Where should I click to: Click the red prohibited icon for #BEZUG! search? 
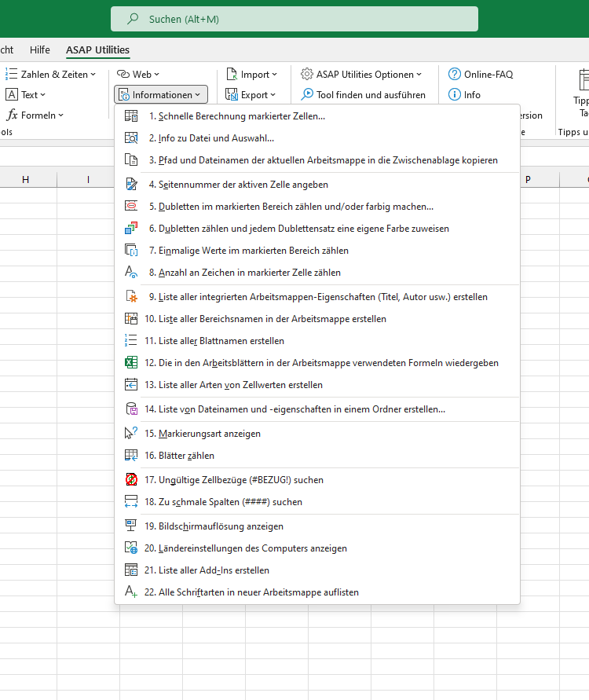pyautogui.click(x=131, y=479)
